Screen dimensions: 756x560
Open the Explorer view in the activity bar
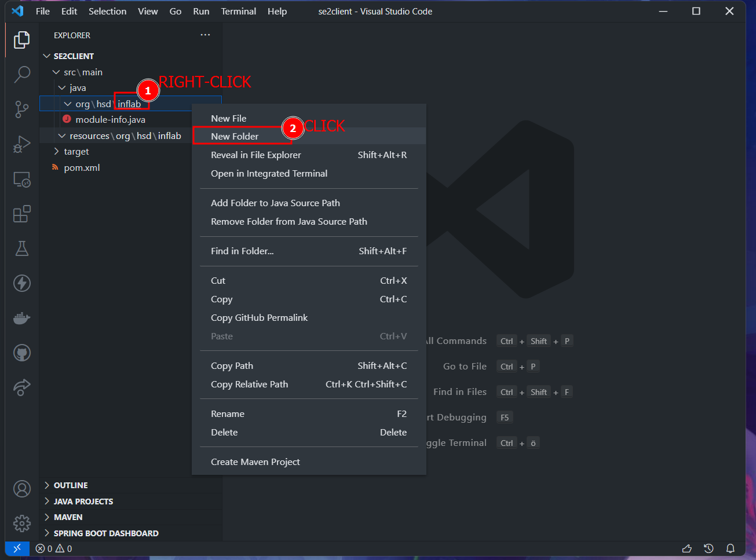pyautogui.click(x=22, y=40)
